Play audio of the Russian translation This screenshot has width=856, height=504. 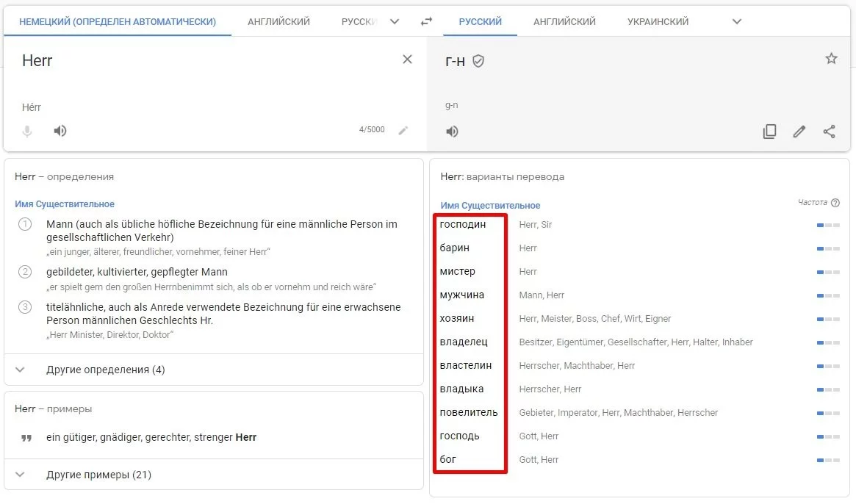[x=452, y=132]
